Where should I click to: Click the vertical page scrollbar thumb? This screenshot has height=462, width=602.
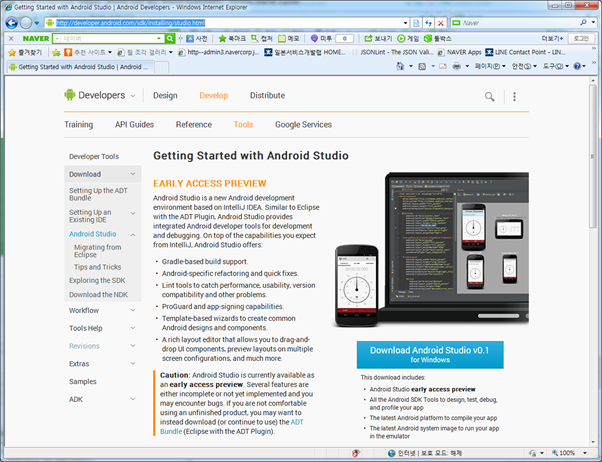(593, 157)
